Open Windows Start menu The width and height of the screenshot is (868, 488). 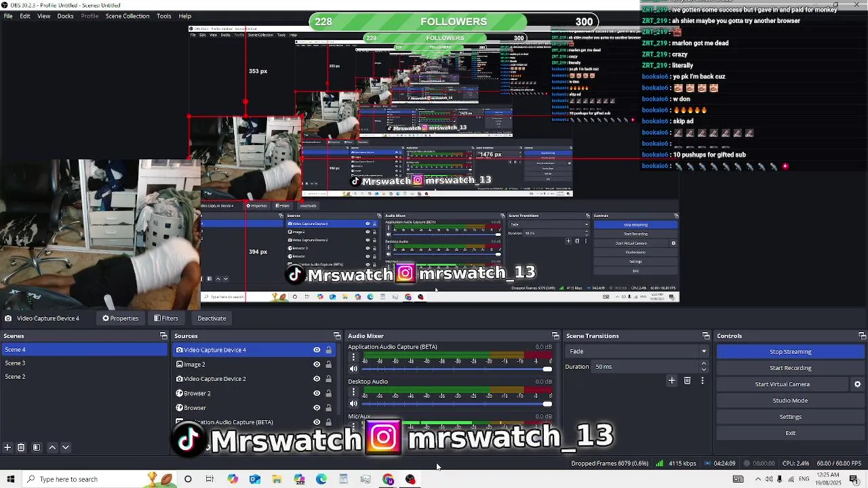pyautogui.click(x=10, y=479)
